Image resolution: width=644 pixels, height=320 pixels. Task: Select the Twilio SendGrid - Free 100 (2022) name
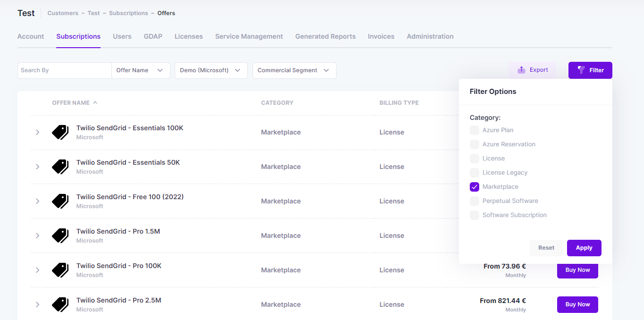130,197
